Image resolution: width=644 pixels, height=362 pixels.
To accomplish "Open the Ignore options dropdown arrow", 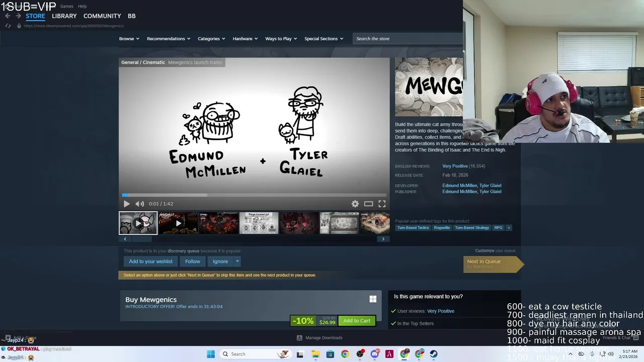I will click(237, 261).
